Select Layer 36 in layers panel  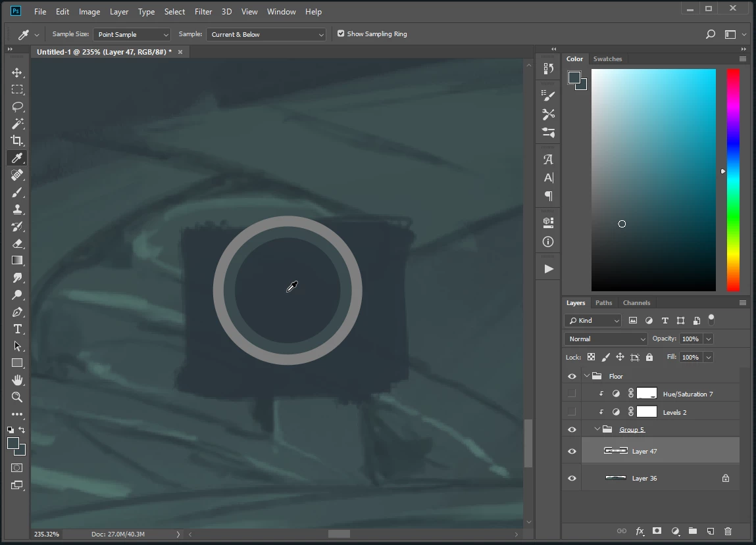pos(644,479)
